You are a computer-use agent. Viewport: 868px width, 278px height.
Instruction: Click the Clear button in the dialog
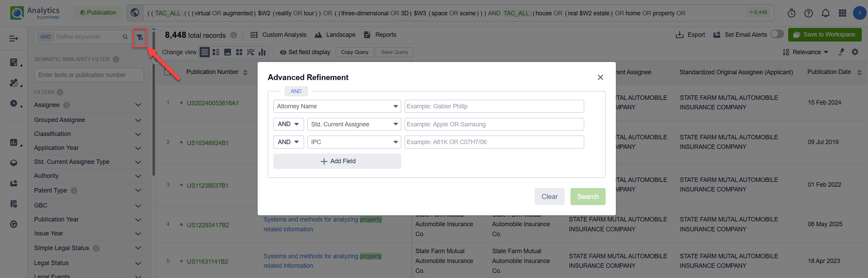pos(549,197)
